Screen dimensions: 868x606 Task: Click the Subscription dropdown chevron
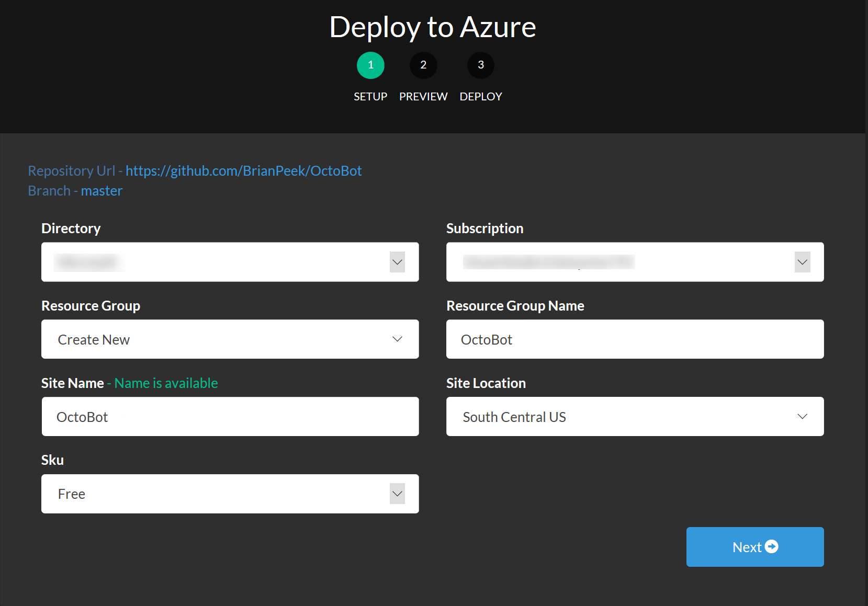coord(802,262)
